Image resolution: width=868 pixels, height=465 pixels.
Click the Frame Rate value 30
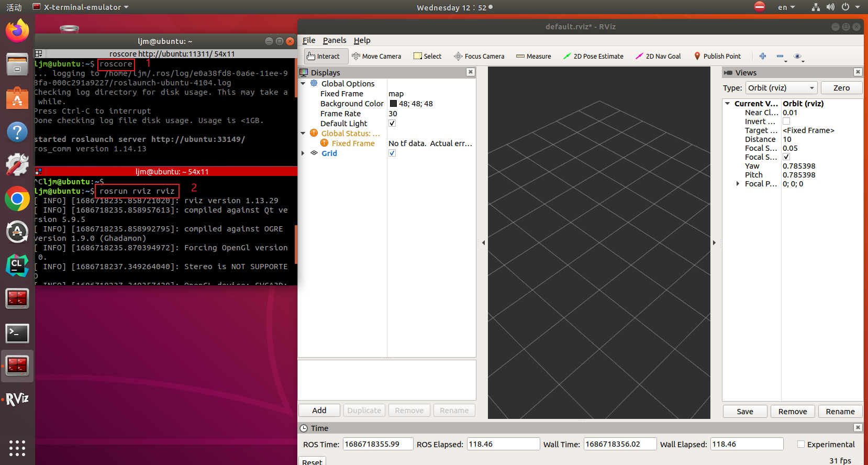pos(393,114)
